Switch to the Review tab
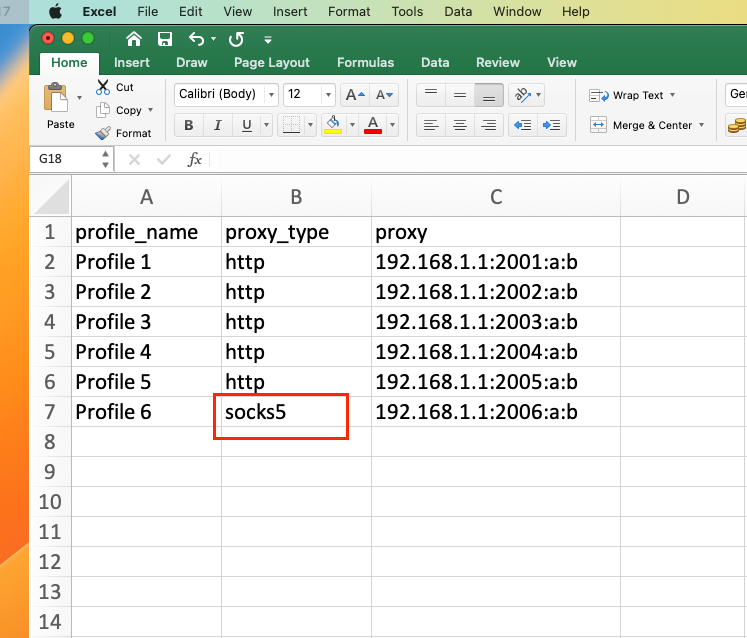The width and height of the screenshot is (747, 638). coord(498,62)
